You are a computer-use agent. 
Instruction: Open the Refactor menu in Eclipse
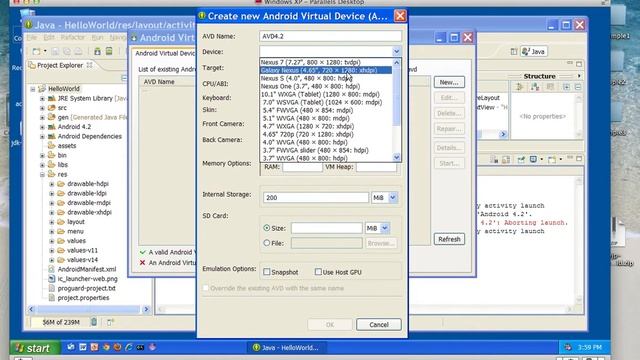pos(73,38)
